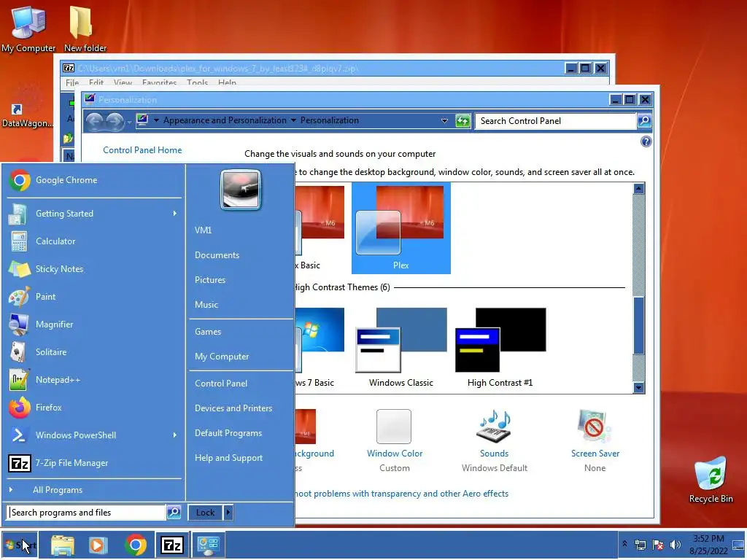The height and width of the screenshot is (560, 747).
Task: Open Documents from Start menu right pane
Action: coord(217,255)
